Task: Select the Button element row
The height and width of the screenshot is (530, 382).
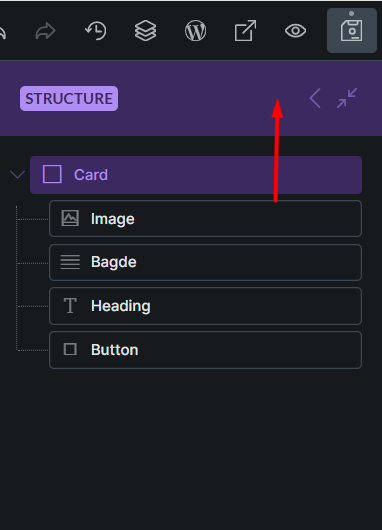Action: [206, 350]
